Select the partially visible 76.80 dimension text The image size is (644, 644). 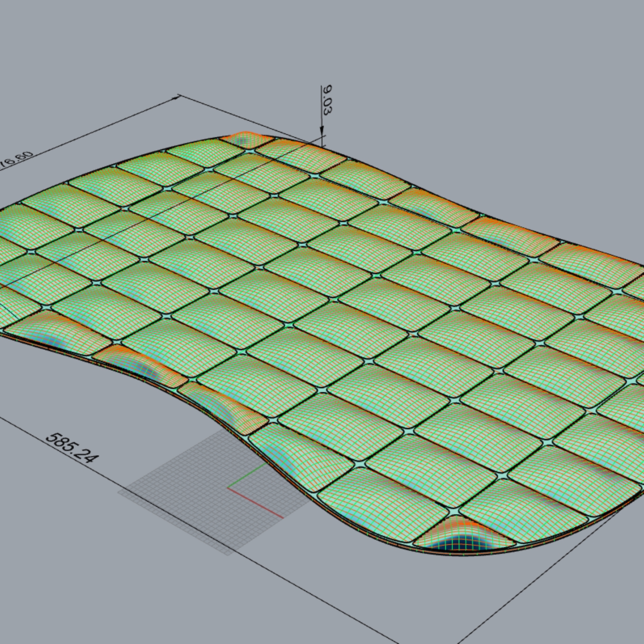[17, 161]
